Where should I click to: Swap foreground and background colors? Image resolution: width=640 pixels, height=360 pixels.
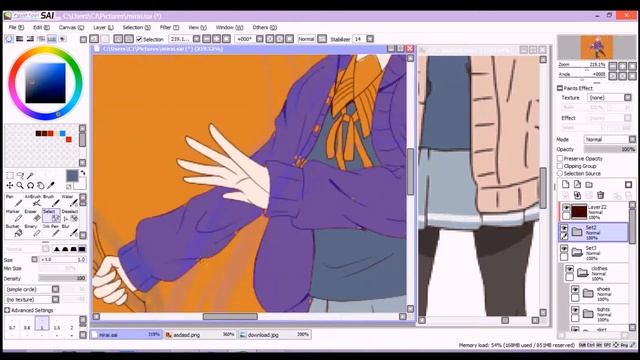pos(83,173)
